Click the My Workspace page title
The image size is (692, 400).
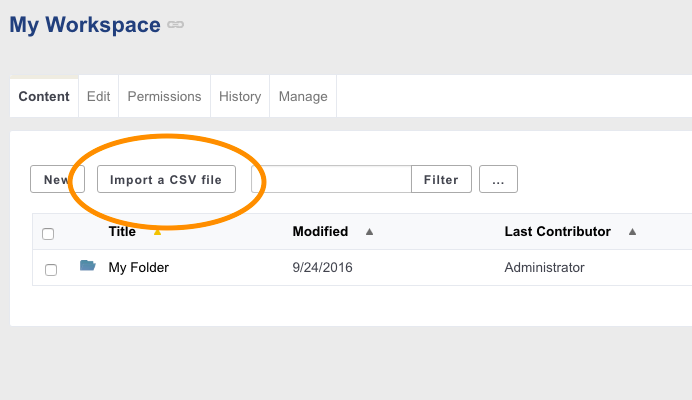(85, 25)
